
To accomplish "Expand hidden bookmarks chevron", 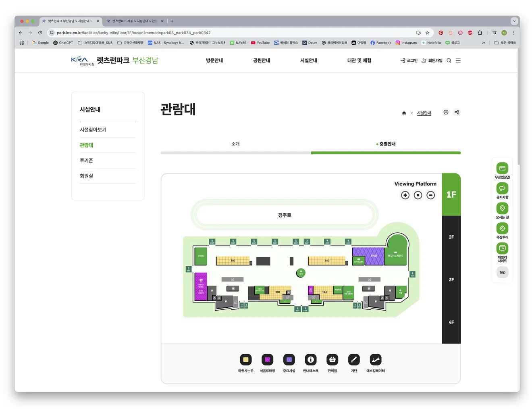I will [484, 43].
